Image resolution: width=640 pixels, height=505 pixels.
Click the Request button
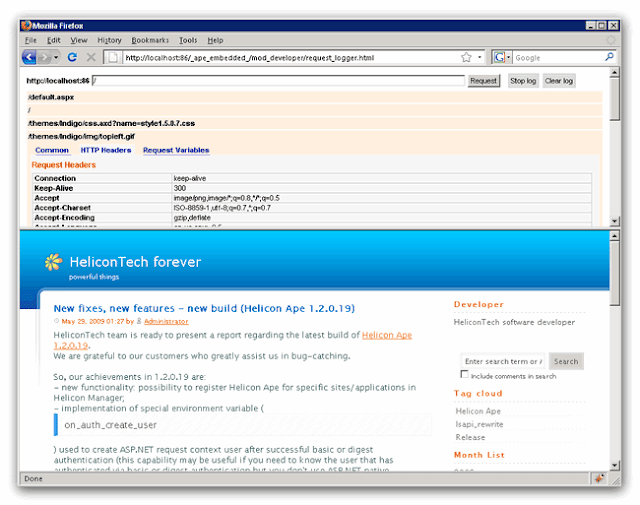483,81
